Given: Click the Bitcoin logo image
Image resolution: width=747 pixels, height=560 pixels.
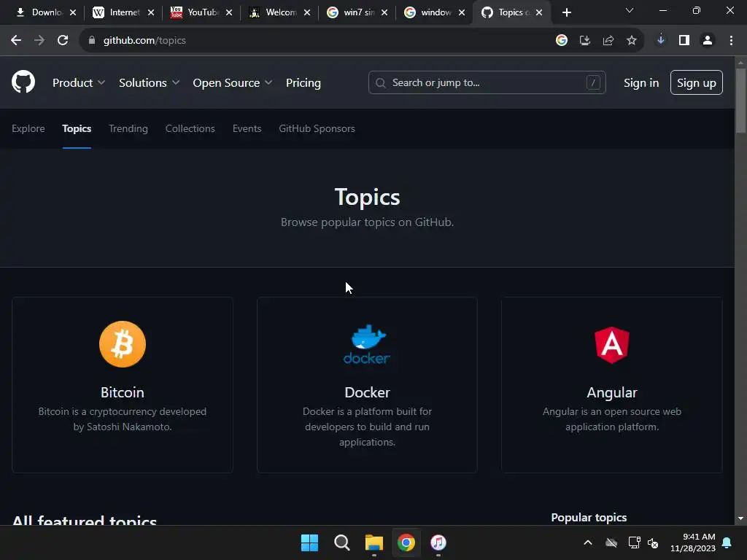Looking at the screenshot, I should tap(123, 344).
